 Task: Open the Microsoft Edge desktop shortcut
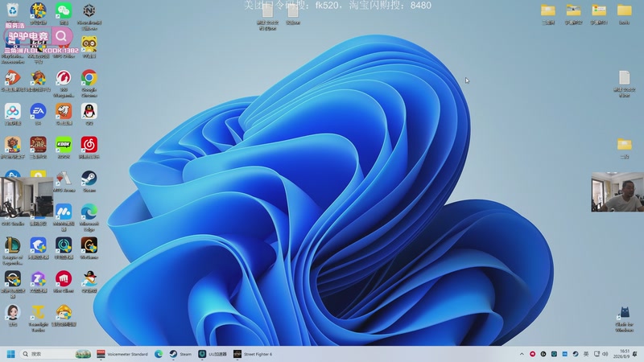click(89, 212)
